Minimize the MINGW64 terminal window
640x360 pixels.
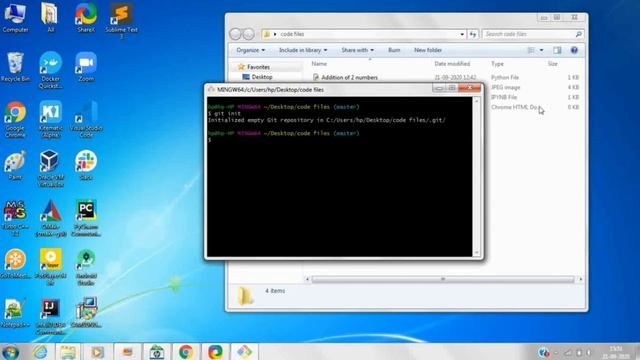438,88
